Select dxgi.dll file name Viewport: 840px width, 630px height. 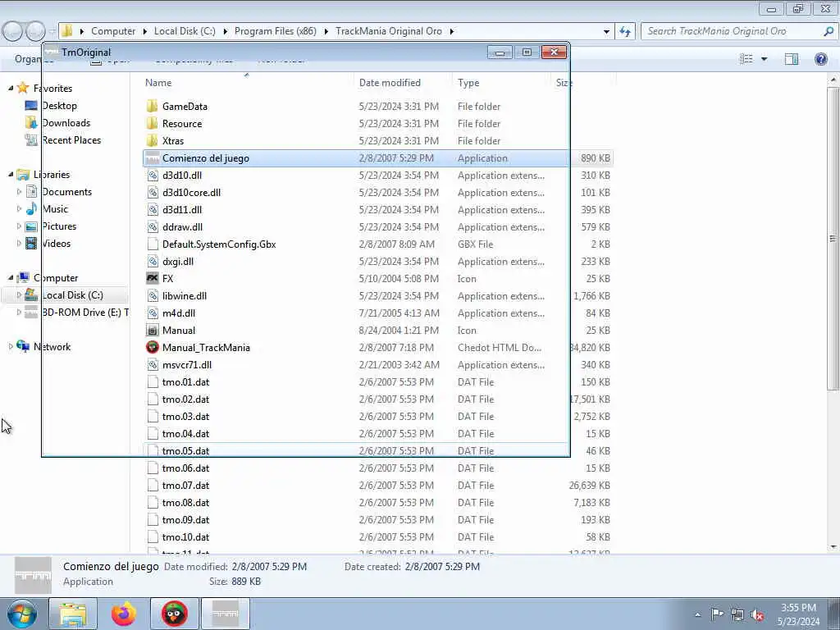178,262
